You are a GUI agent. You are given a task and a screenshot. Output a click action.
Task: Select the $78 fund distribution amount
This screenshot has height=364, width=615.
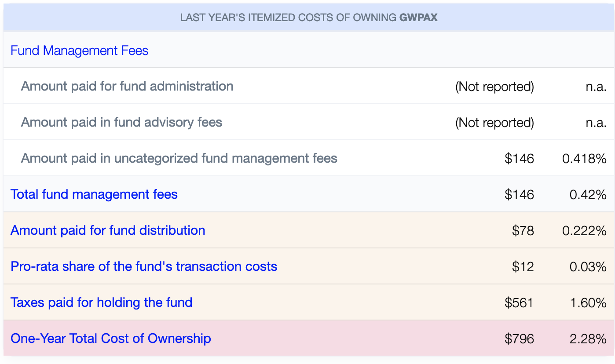(523, 231)
